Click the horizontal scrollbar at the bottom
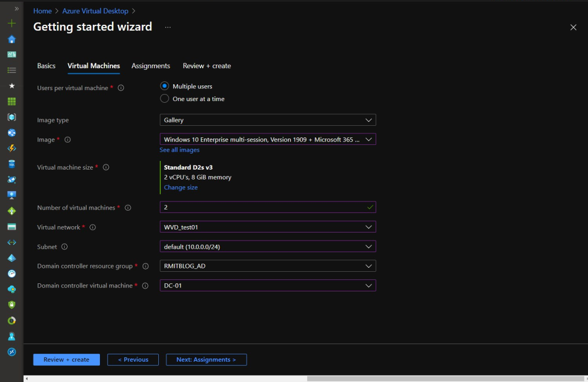588x382 pixels. (445, 379)
